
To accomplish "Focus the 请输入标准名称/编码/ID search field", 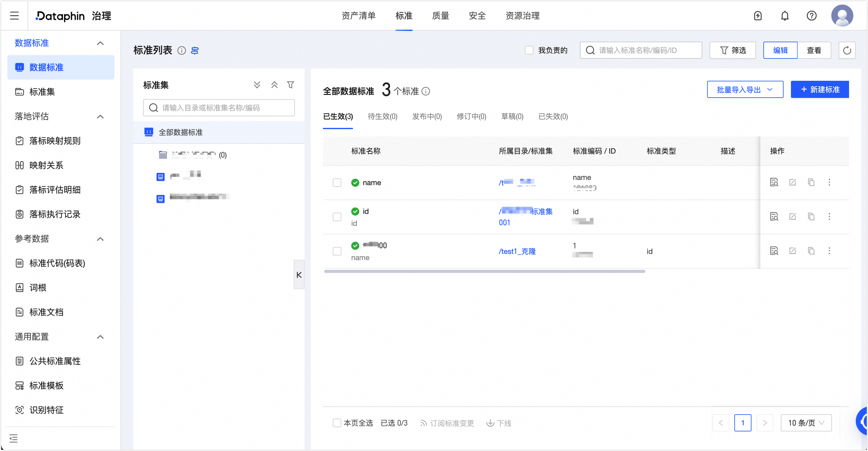I will click(641, 50).
